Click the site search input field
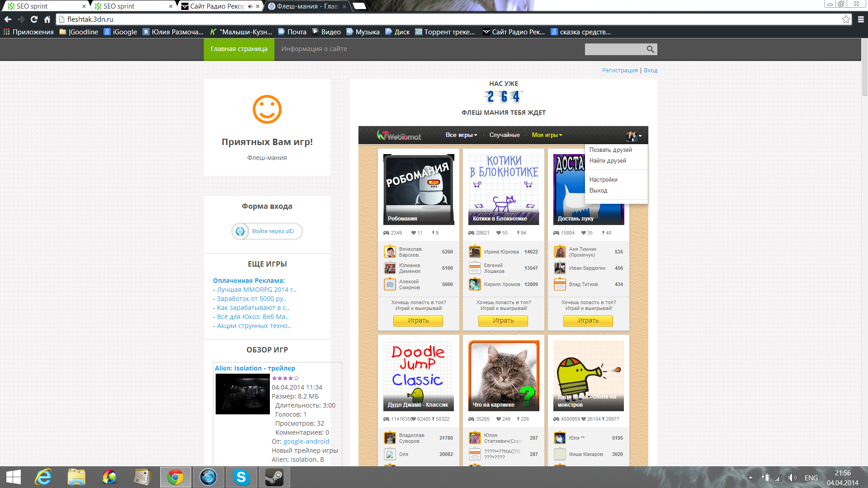This screenshot has width=868, height=488. [x=614, y=49]
